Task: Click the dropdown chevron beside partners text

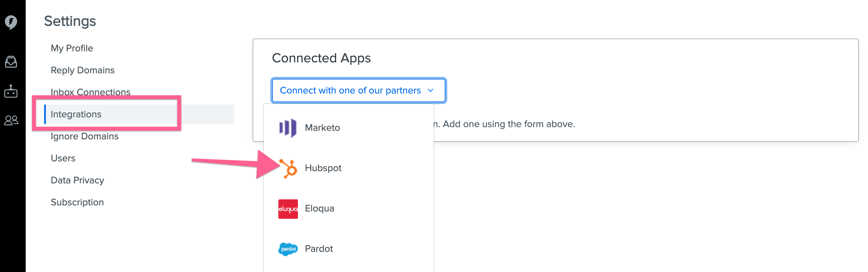Action: click(x=430, y=90)
